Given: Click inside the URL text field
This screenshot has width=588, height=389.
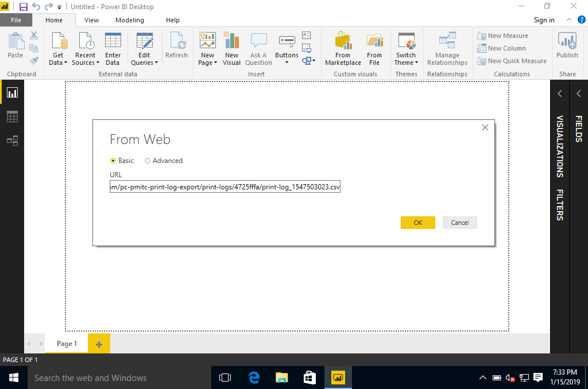Looking at the screenshot, I should 225,187.
